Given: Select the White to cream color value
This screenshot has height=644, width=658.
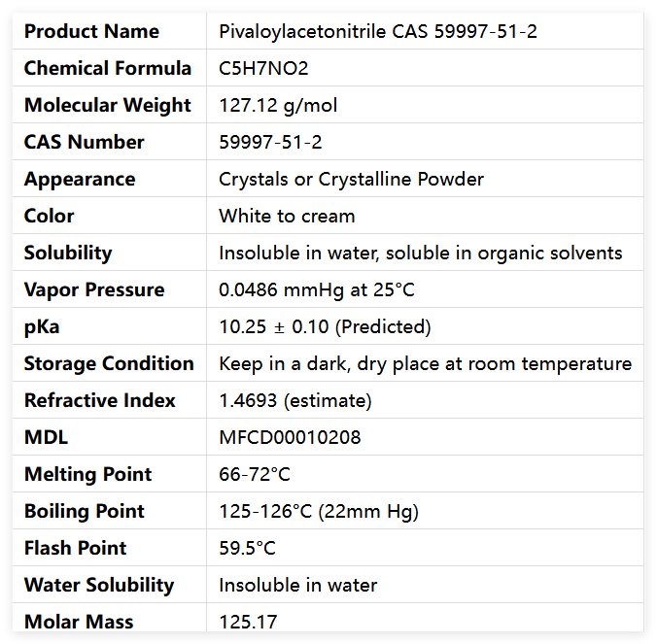Looking at the screenshot, I should 287,216.
